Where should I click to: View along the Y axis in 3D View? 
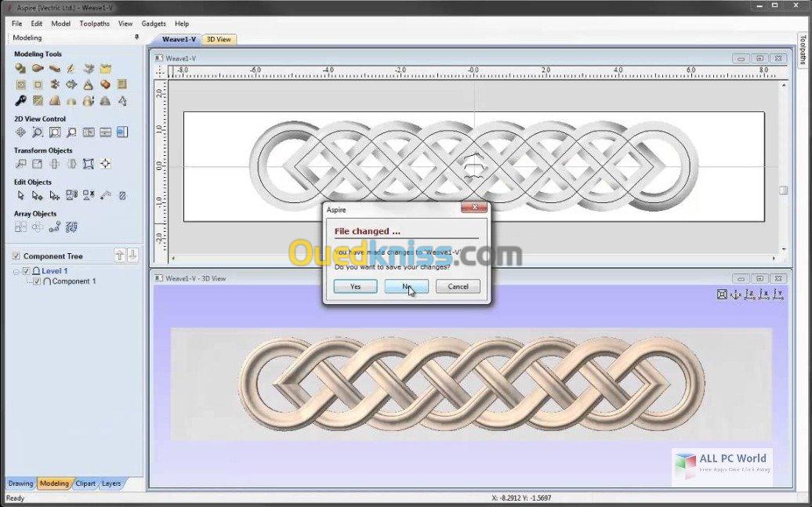click(778, 295)
